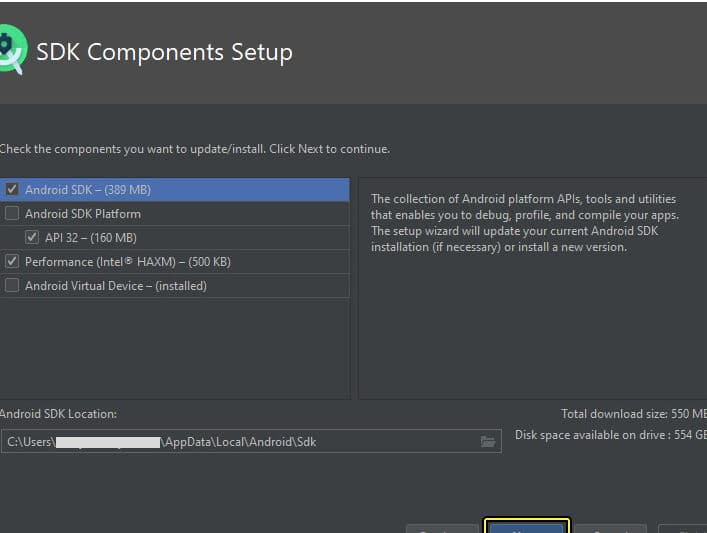The height and width of the screenshot is (533, 707).
Task: Select the API 32 – (160 MB) row
Action: pos(174,238)
